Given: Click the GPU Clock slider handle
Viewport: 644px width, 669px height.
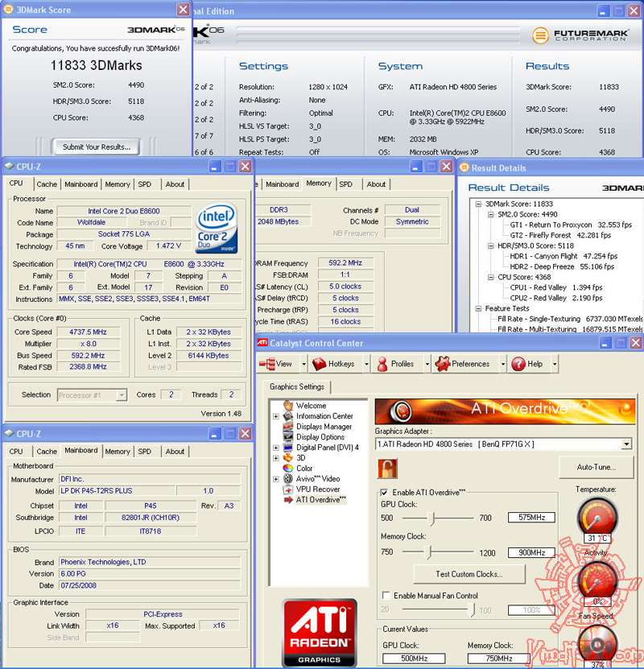Looking at the screenshot, I should pyautogui.click(x=432, y=518).
